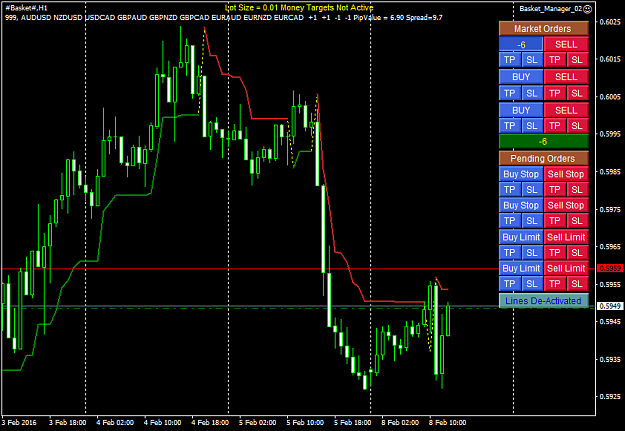Click blue TP beneath the upper BUY button
This screenshot has height=431, width=625.
pyautogui.click(x=509, y=93)
